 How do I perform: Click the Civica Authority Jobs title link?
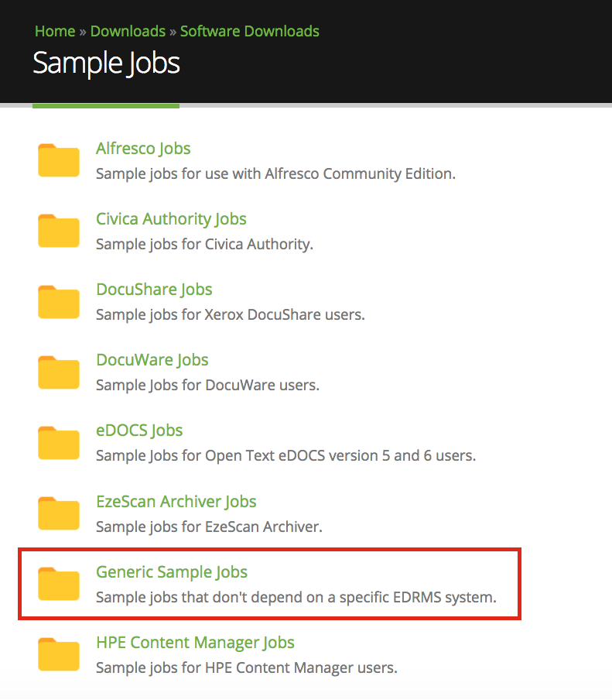pos(171,219)
